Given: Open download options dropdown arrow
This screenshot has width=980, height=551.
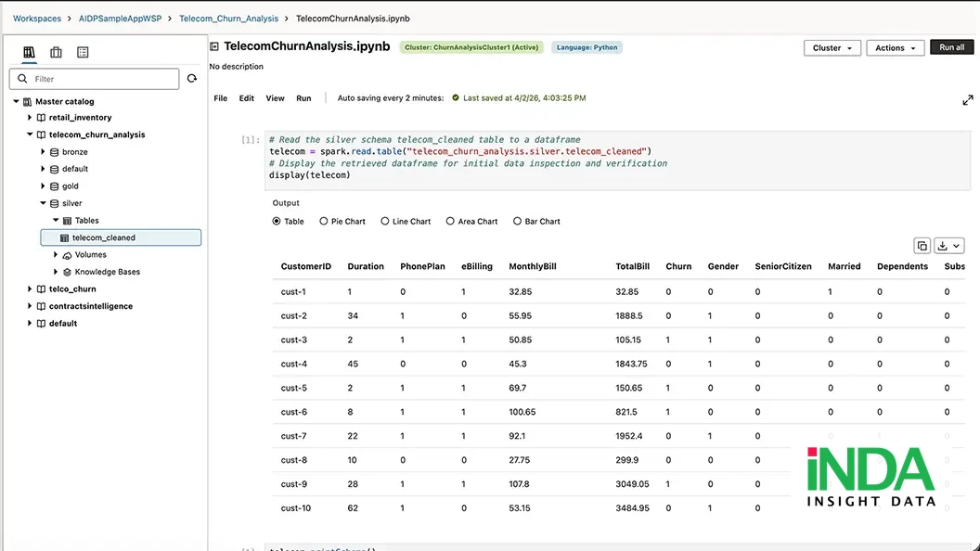Looking at the screenshot, I should (956, 246).
